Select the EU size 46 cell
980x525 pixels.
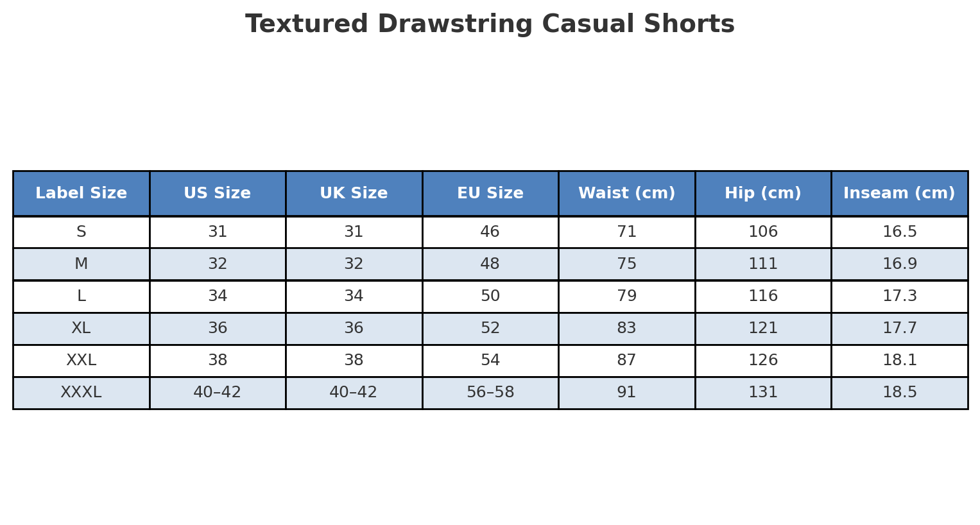[490, 232]
